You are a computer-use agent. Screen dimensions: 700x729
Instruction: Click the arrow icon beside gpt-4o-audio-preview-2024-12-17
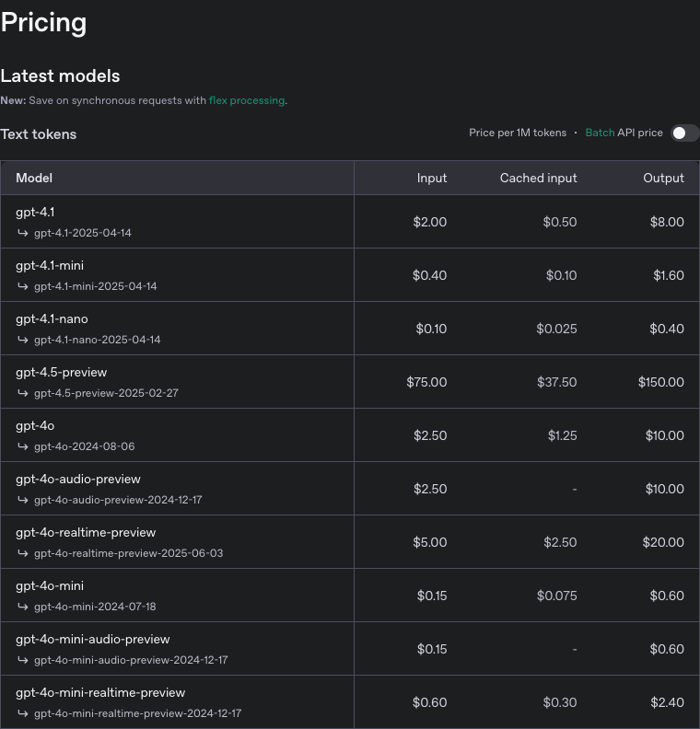tap(23, 500)
